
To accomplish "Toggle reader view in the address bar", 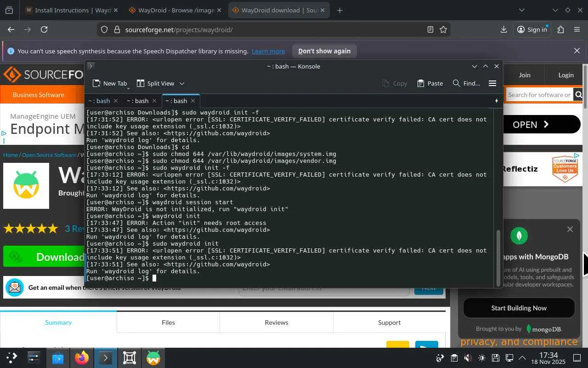I will point(430,29).
